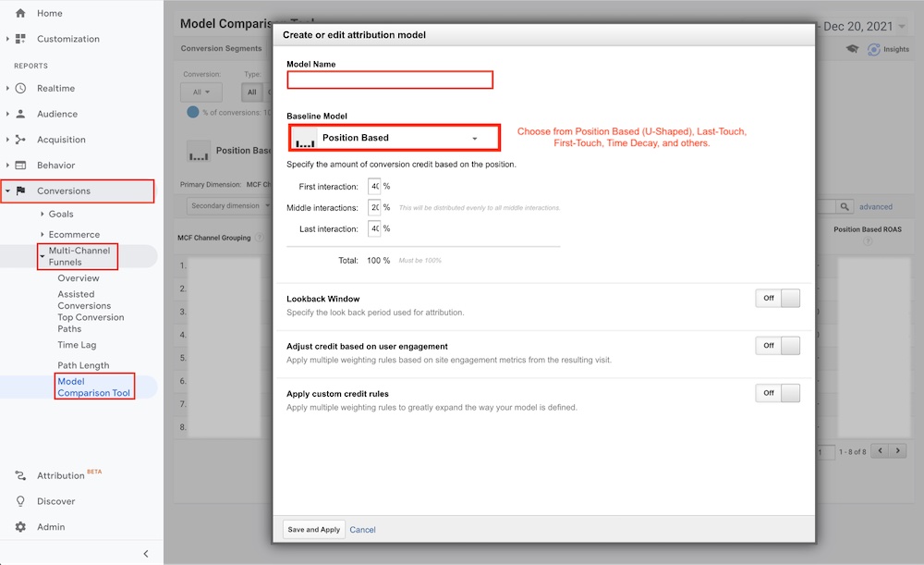Click the Customization grid icon
Image resolution: width=924 pixels, height=565 pixels.
[x=20, y=39]
